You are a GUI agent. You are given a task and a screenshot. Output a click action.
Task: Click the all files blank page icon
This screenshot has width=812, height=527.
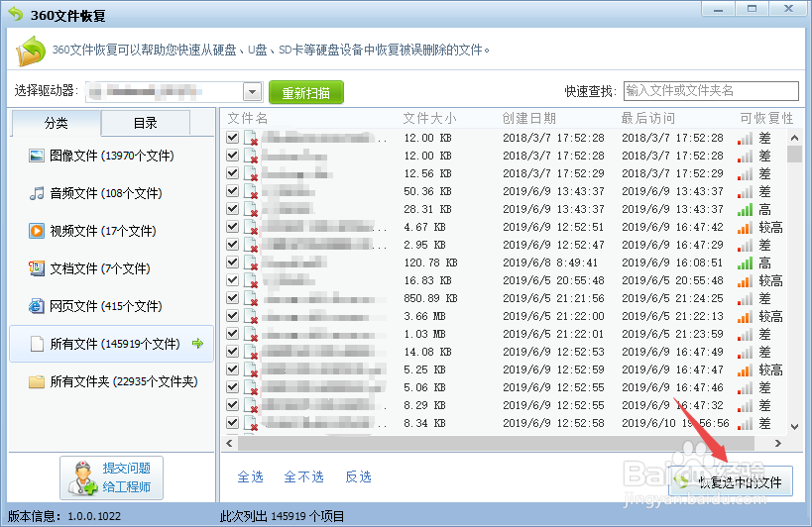pyautogui.click(x=37, y=344)
